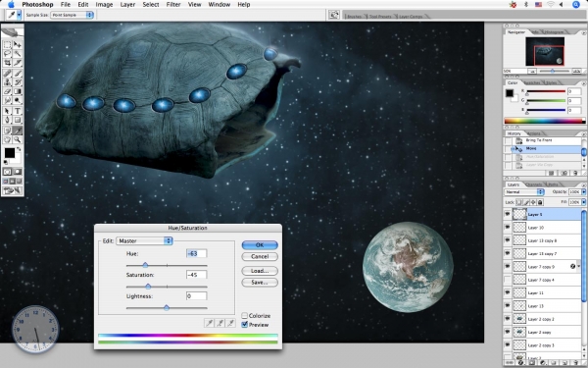The height and width of the screenshot is (368, 588).
Task: Hide Layer 10 with its eye icon
Action: tap(508, 228)
